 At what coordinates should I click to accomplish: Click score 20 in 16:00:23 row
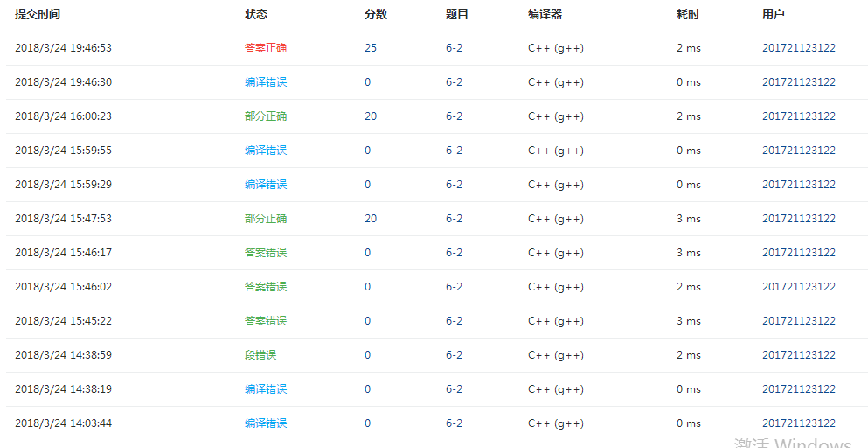click(371, 116)
